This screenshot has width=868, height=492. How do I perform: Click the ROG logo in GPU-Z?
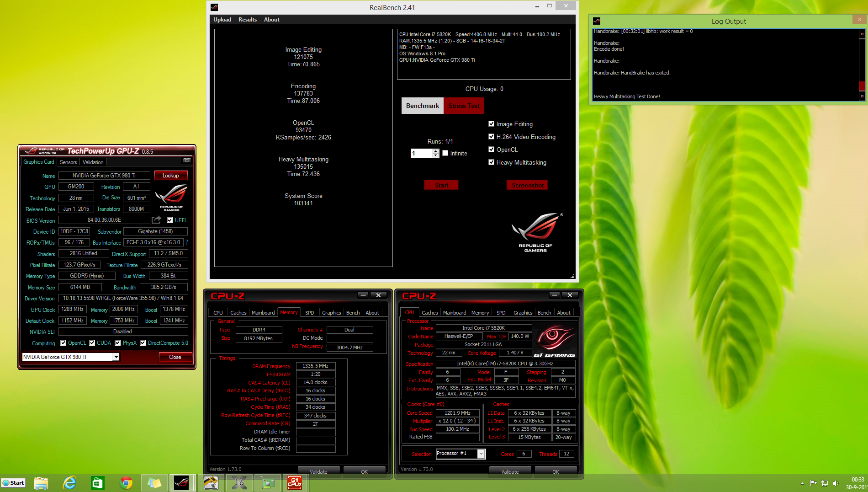click(171, 198)
